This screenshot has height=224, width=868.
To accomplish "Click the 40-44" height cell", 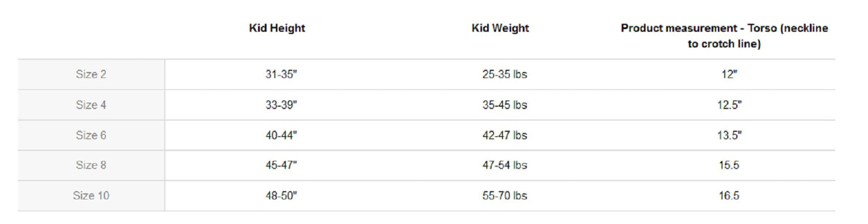I will pos(281,135).
